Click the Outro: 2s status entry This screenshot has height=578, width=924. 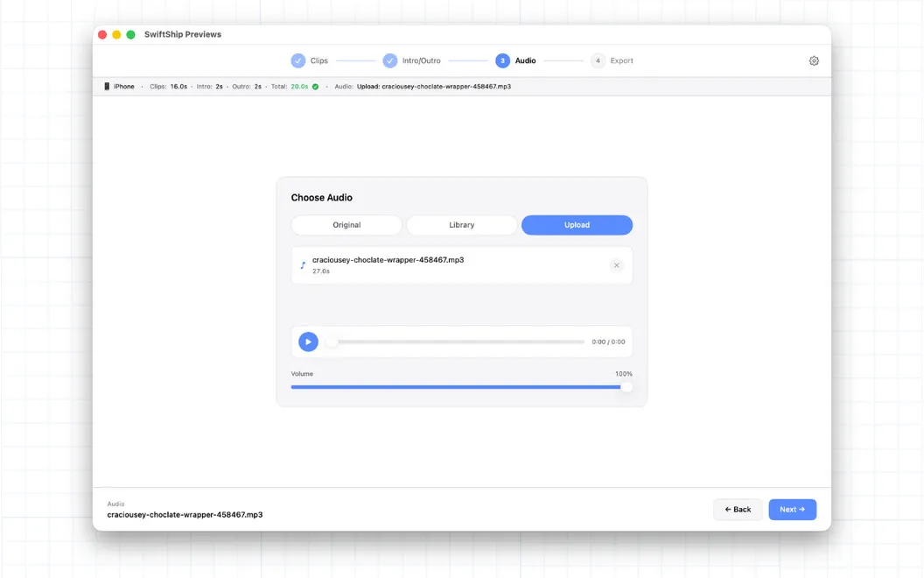point(247,86)
